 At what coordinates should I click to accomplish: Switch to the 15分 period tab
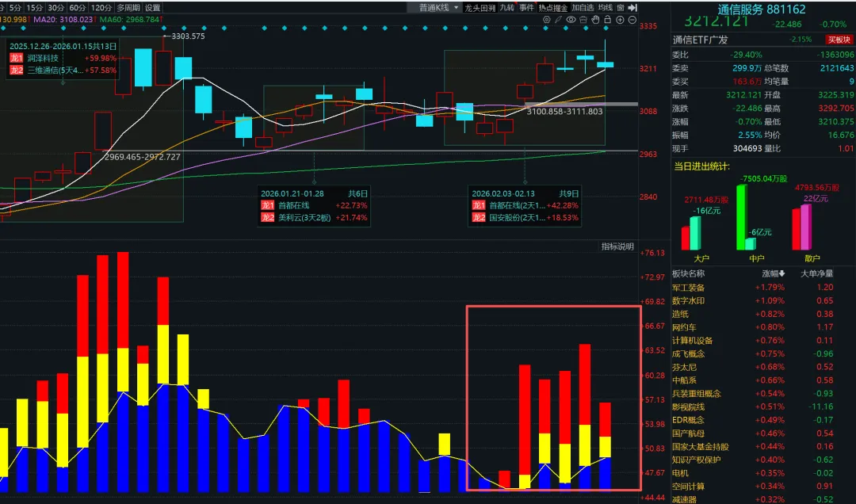coord(34,8)
